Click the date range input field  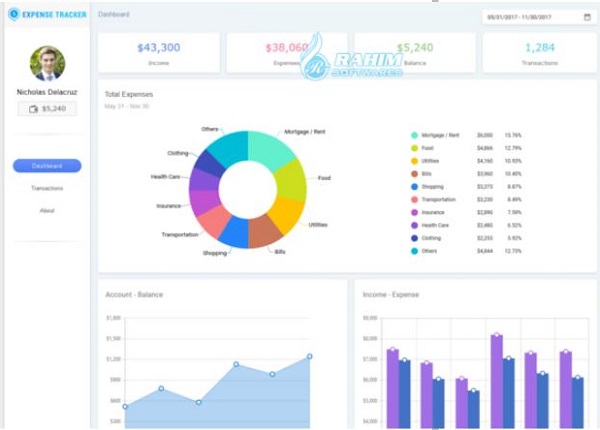pyautogui.click(x=538, y=17)
